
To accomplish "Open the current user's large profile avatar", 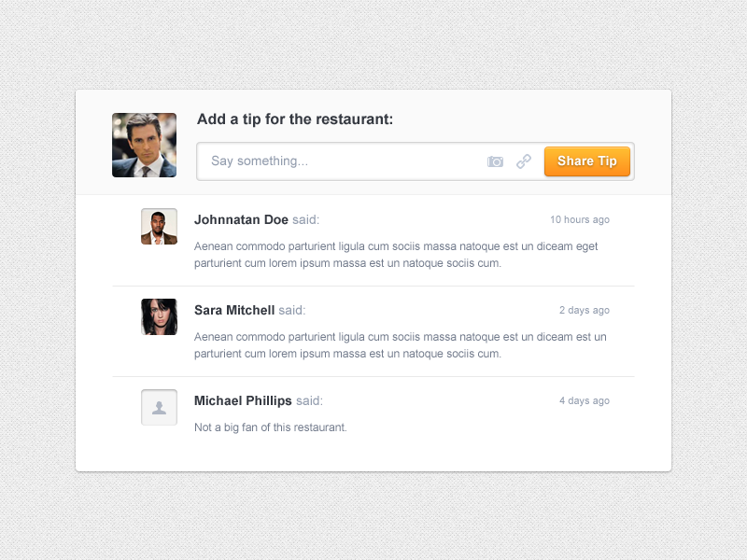I will point(145,145).
